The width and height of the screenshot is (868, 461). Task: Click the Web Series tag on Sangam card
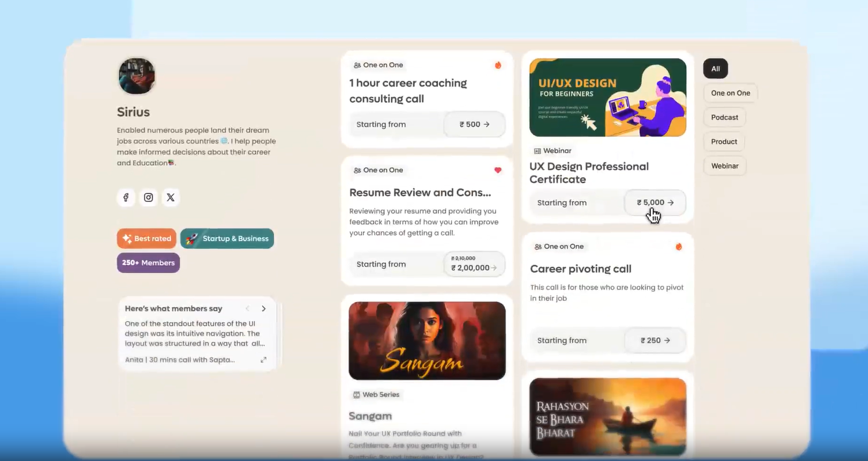coord(377,395)
